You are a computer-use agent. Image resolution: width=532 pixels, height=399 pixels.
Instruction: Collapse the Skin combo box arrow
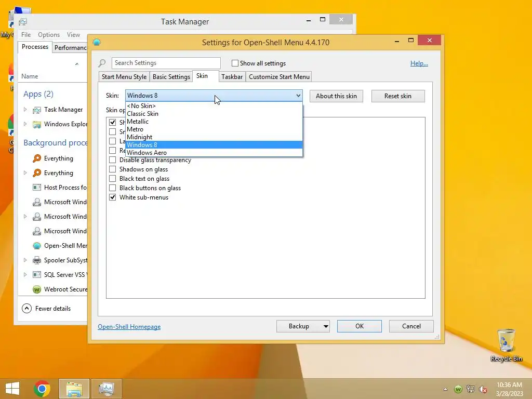pos(298,96)
